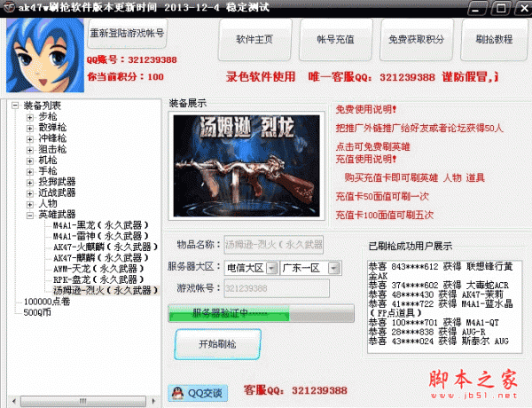Click the QQ penguin icon

coord(177,393)
